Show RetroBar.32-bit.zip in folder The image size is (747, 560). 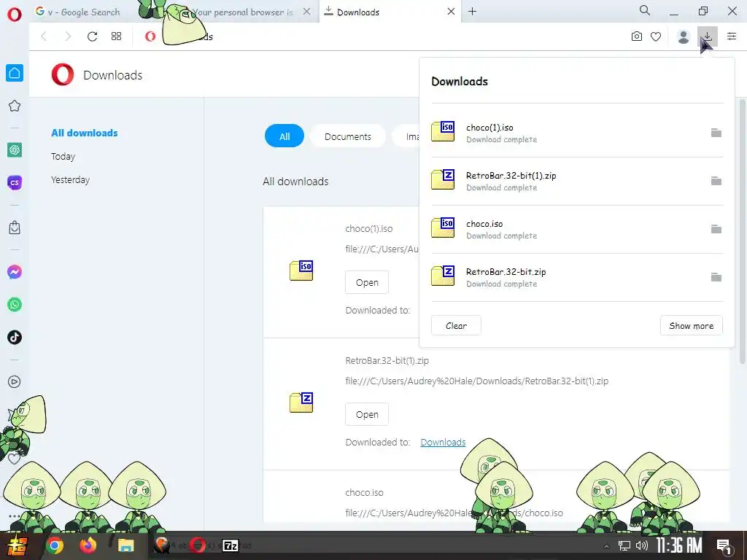[x=716, y=277]
